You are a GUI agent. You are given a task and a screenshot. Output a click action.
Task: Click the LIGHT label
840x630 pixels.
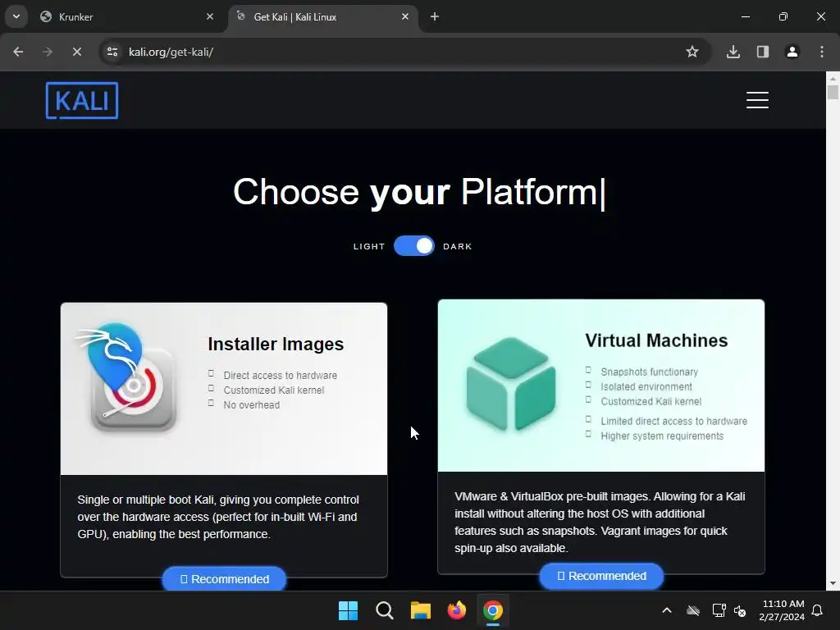[x=369, y=246]
